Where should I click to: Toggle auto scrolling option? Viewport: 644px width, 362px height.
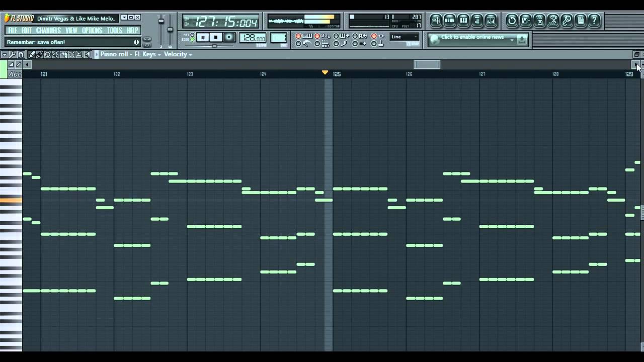click(x=359, y=44)
